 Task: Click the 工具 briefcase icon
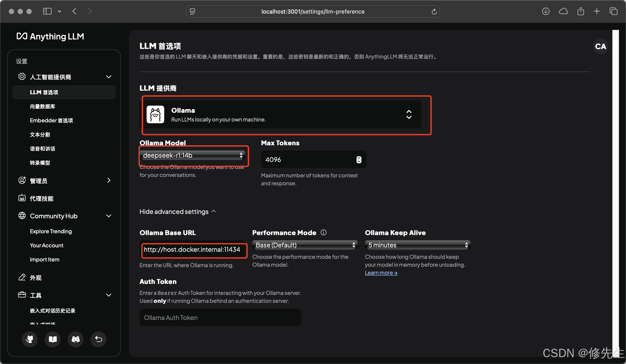pos(22,295)
